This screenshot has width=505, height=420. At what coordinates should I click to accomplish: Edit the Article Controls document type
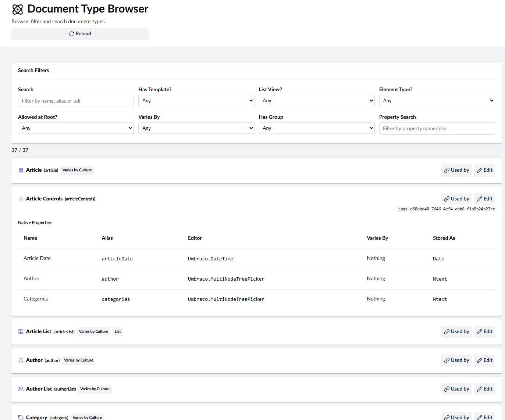484,199
